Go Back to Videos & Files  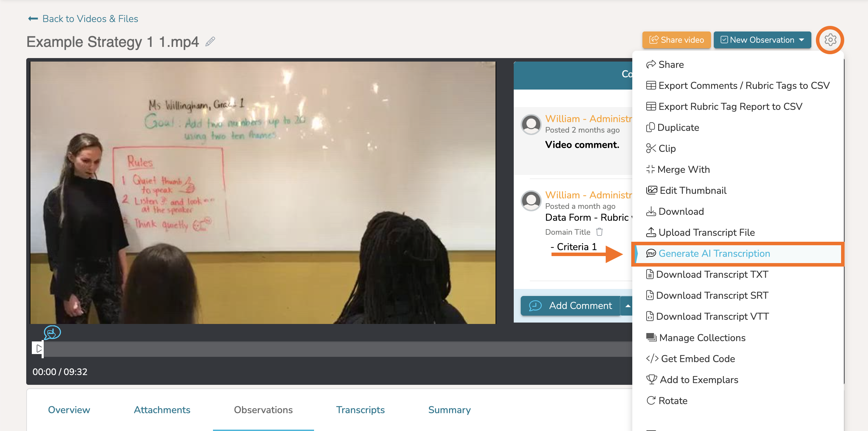tap(90, 19)
